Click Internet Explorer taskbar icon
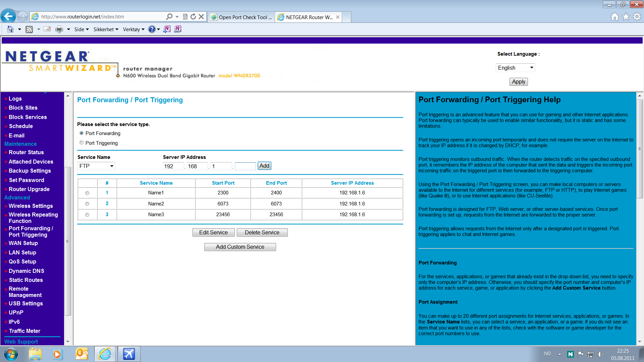This screenshot has height=362, width=644. point(105,354)
